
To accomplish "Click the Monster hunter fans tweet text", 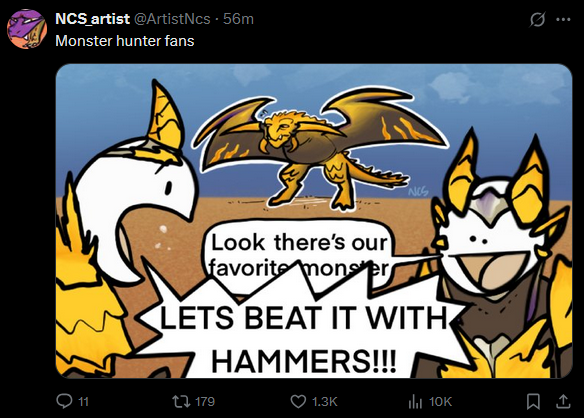I will tap(125, 41).
